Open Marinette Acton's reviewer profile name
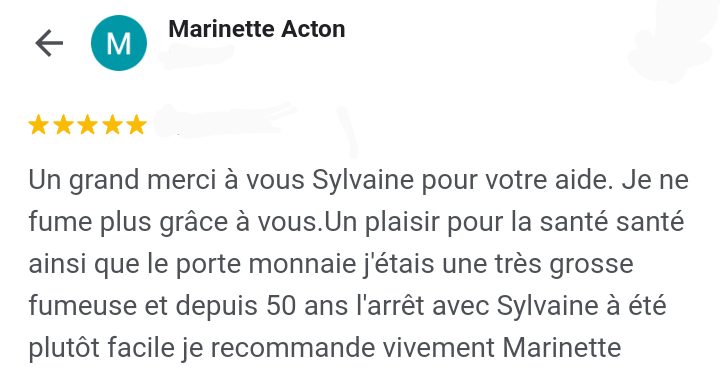 point(257,29)
